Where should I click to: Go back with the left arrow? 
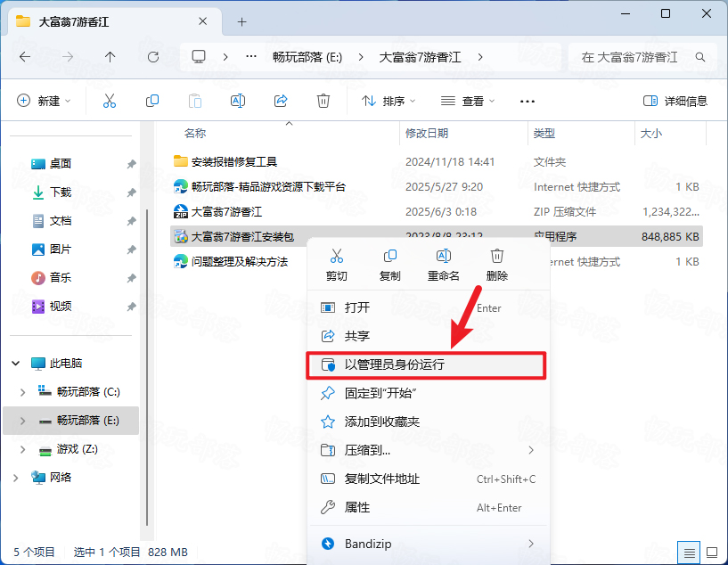coord(25,57)
